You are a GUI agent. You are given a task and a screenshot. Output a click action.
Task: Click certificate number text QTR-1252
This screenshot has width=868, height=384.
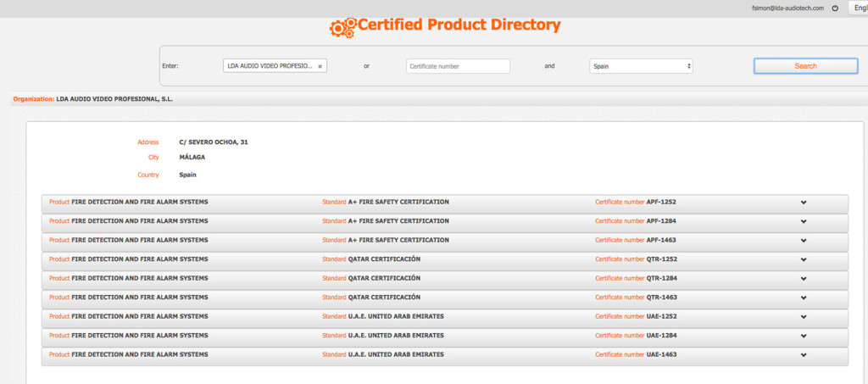click(x=661, y=259)
